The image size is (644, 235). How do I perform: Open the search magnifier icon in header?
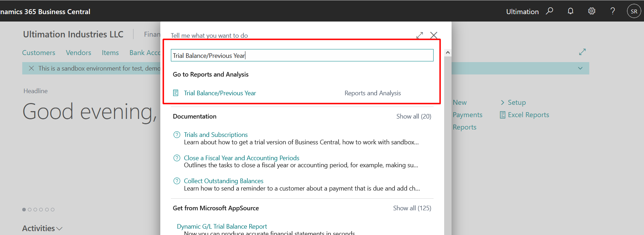[549, 11]
